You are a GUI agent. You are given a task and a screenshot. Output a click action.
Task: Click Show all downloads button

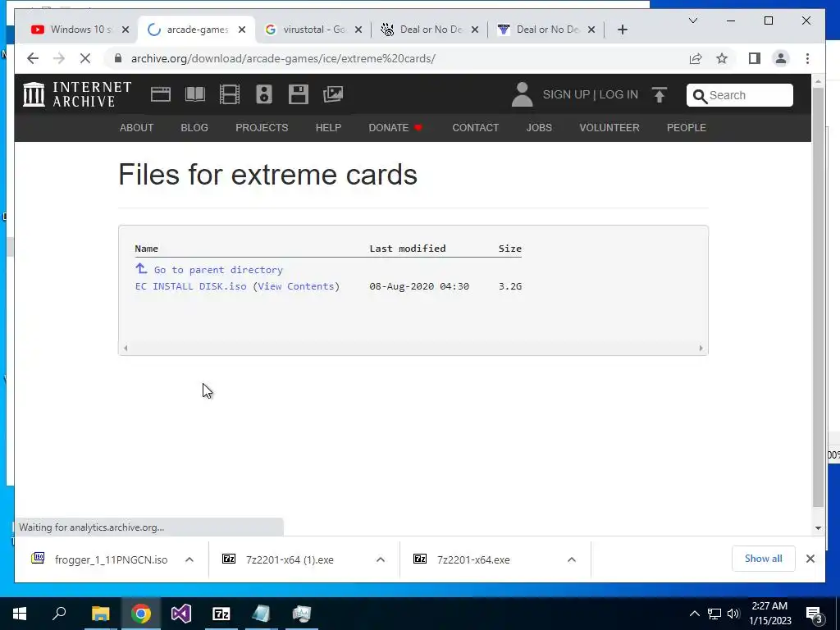pos(764,559)
